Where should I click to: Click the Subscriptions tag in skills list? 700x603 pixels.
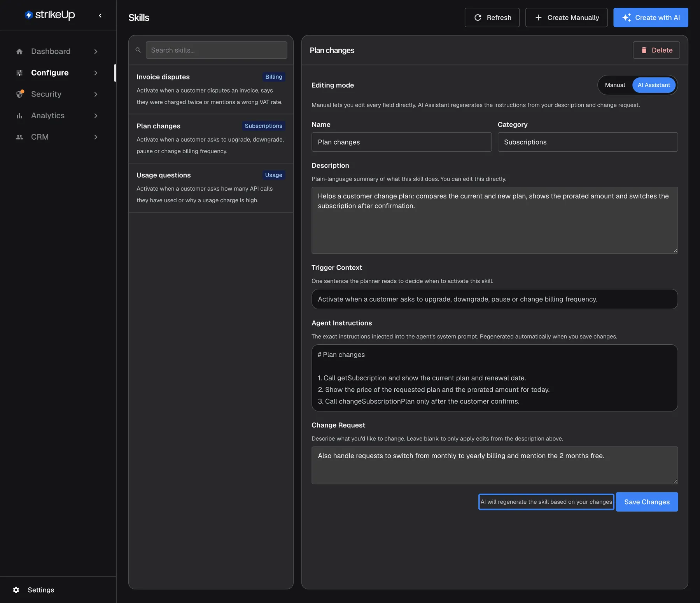(263, 126)
